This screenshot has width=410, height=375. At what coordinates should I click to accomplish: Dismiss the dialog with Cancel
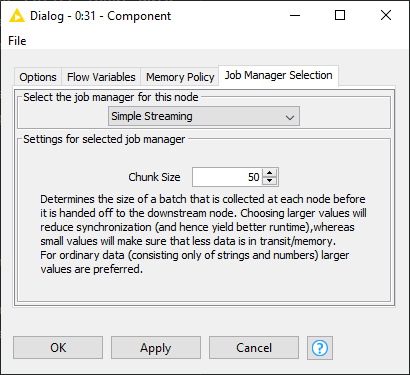[x=254, y=348]
